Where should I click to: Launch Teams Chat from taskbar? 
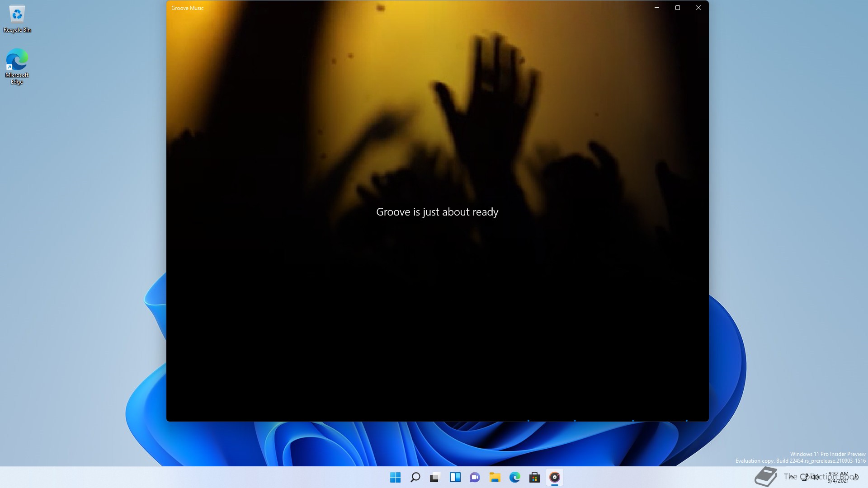pos(475,477)
